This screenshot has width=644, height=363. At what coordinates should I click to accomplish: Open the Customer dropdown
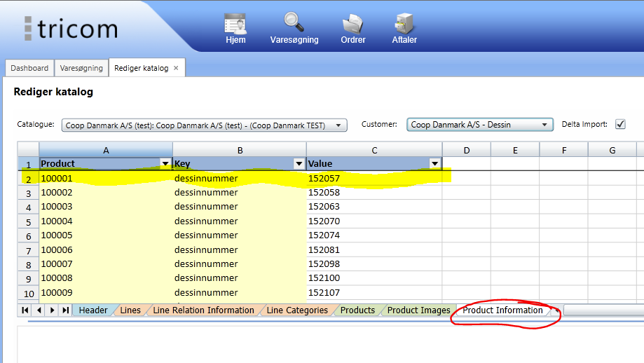click(x=480, y=125)
